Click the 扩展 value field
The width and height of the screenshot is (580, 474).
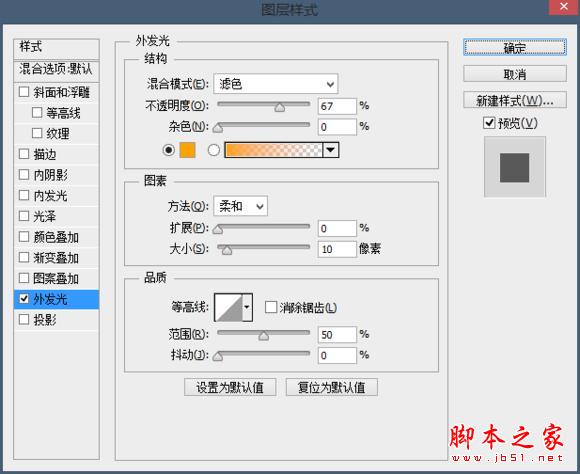[x=337, y=228]
